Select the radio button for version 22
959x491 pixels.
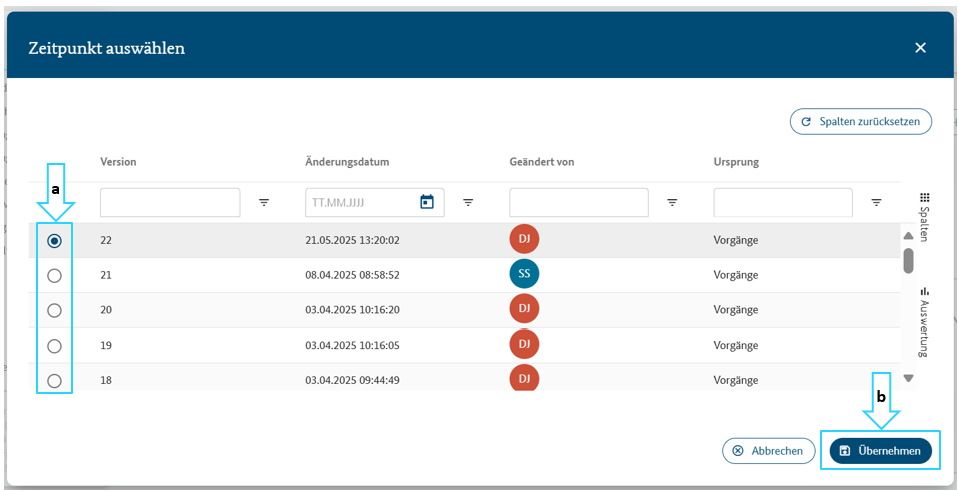(55, 241)
